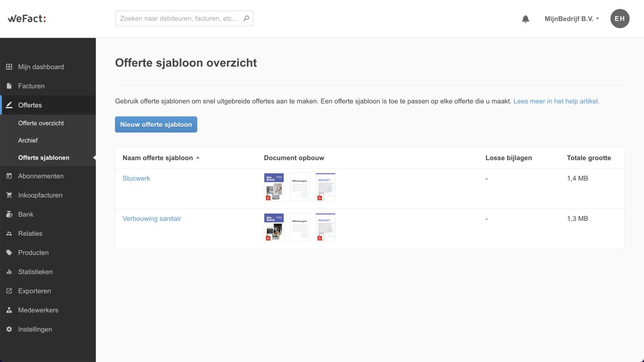Switch to the Archief section
The width and height of the screenshot is (644, 362).
coord(28,140)
